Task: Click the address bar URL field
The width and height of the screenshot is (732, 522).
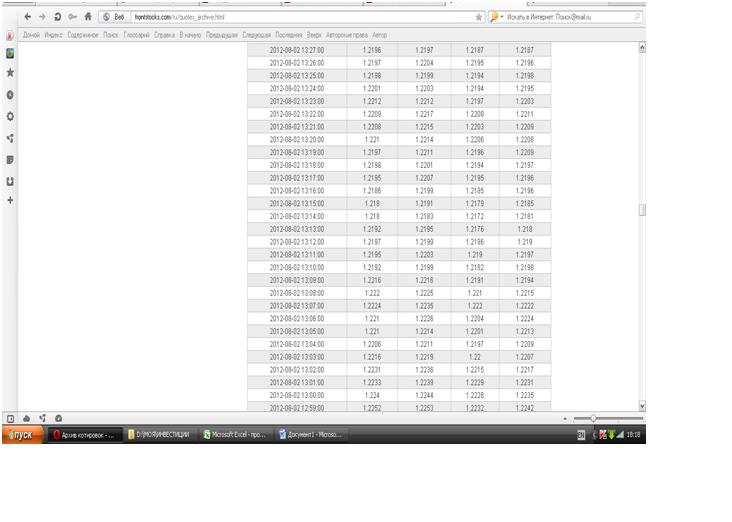Action: (300, 17)
